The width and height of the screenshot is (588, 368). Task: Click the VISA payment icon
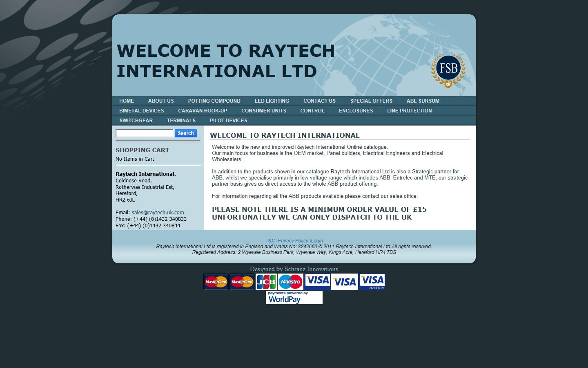[317, 281]
